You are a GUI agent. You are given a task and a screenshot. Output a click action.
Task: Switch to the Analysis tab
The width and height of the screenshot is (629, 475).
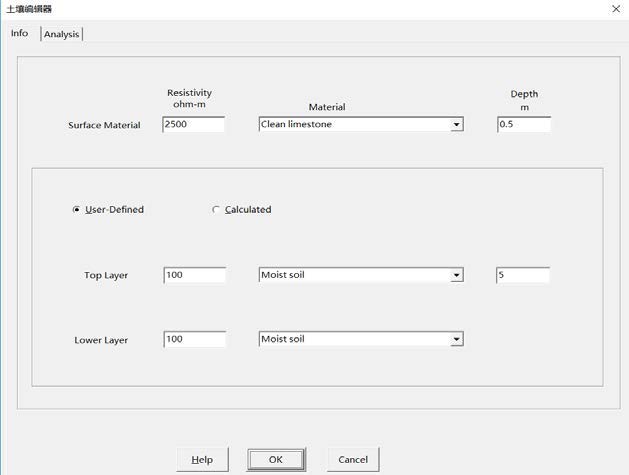click(x=62, y=34)
